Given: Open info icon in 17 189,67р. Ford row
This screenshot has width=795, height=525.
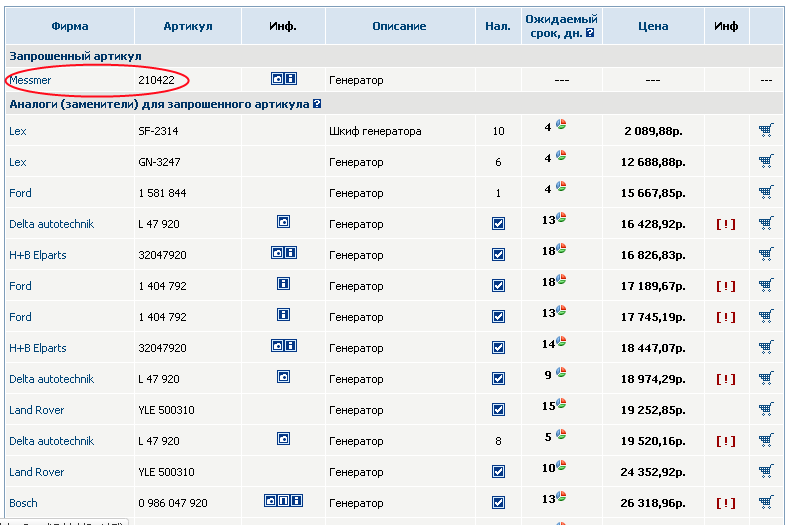Looking at the screenshot, I should coord(283,284).
